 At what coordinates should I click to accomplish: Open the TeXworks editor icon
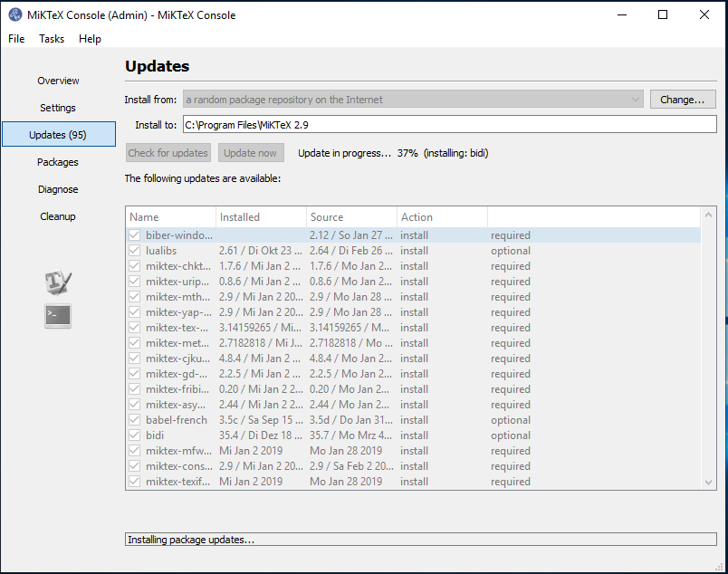58,282
